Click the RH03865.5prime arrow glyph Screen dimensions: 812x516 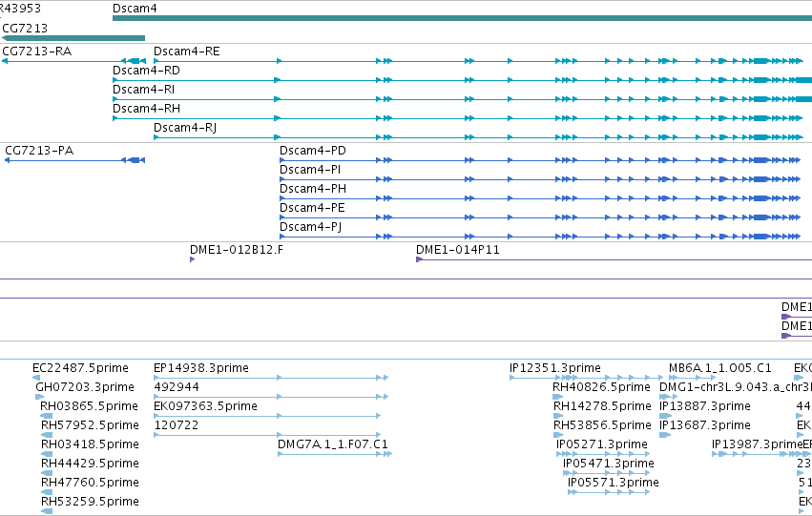click(x=46, y=416)
